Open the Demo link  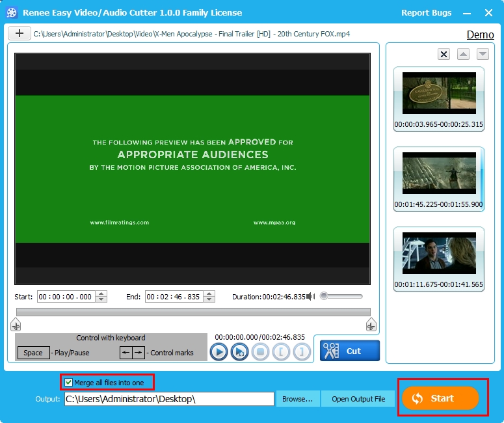480,34
